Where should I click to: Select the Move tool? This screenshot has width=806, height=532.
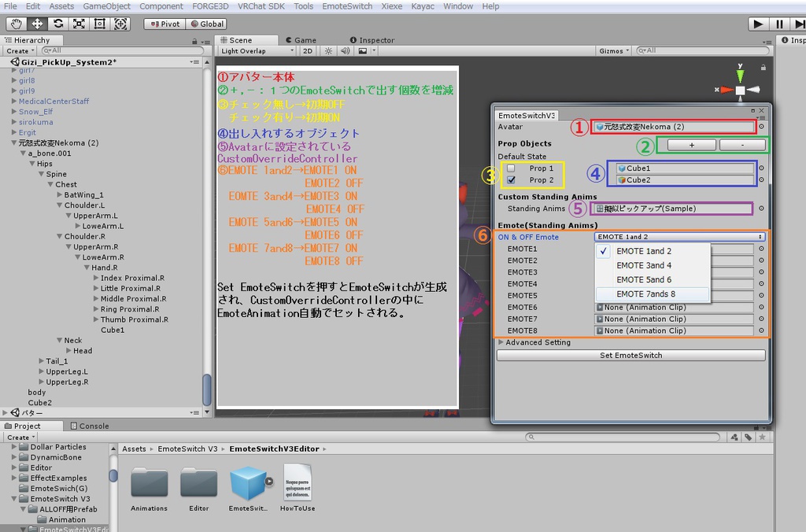[37, 24]
